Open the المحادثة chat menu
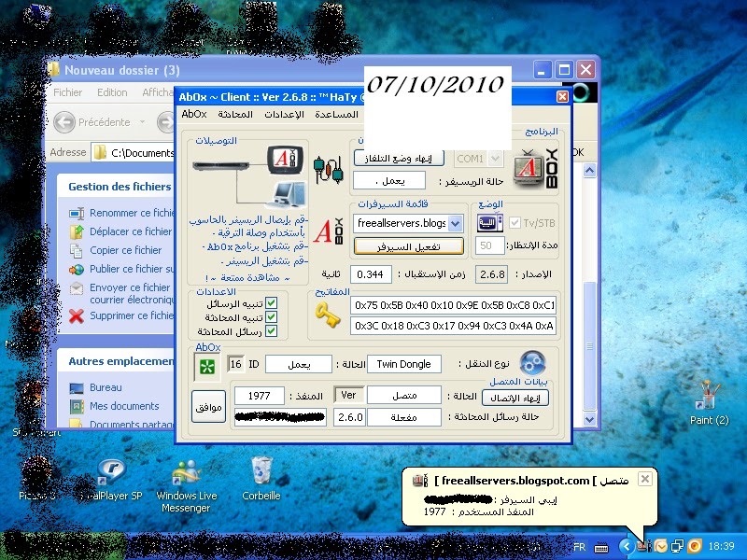The width and height of the screenshot is (747, 560). click(x=235, y=114)
